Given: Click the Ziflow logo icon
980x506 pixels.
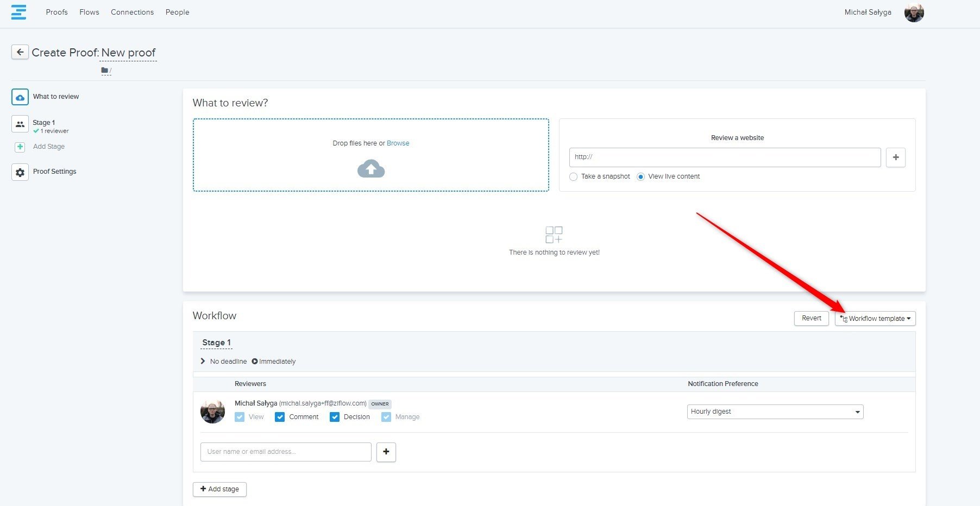Looking at the screenshot, I should (x=18, y=12).
